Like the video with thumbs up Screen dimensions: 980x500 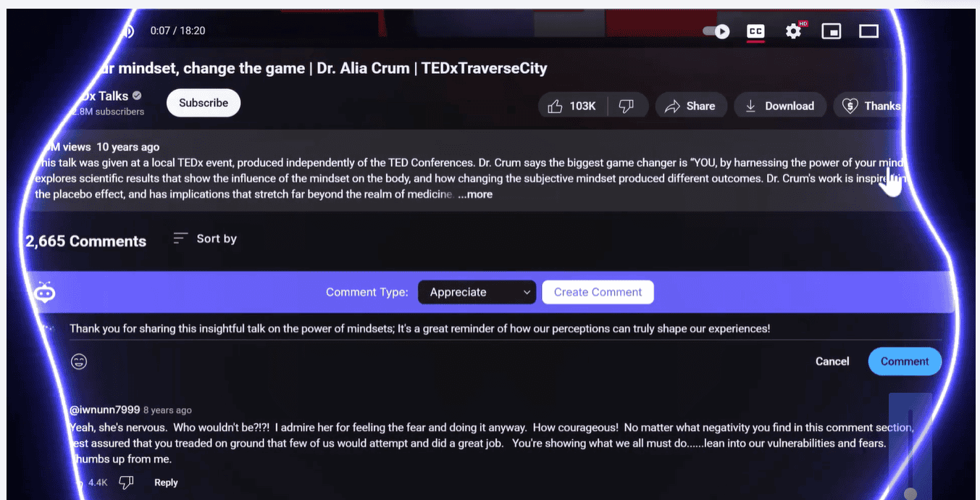coord(572,106)
